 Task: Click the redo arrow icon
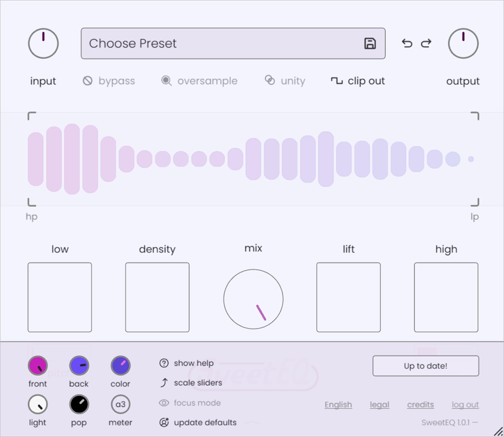pyautogui.click(x=426, y=43)
